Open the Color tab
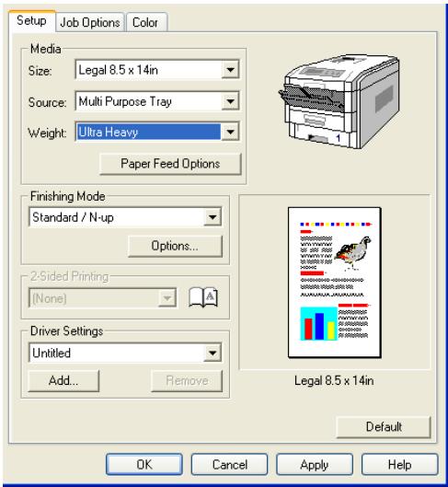Viewport: 448px width, 487px height. click(147, 22)
